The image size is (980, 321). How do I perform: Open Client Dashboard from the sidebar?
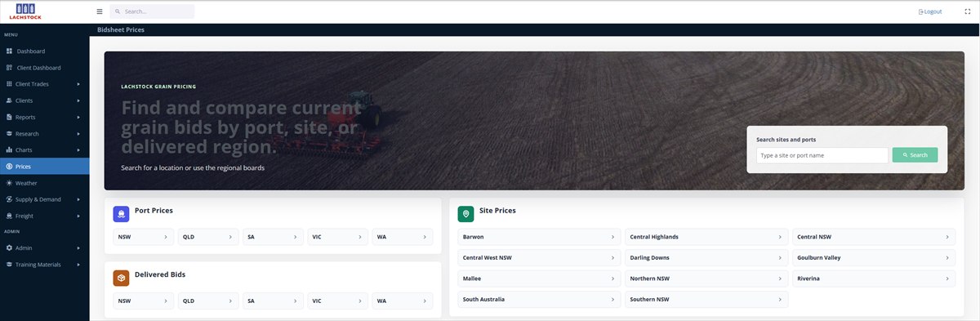click(x=44, y=68)
